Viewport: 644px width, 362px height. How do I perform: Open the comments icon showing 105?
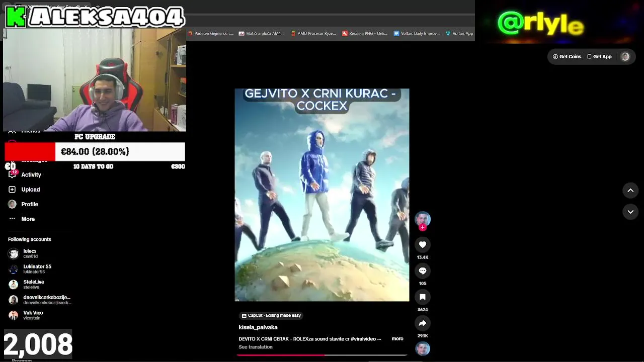423,271
